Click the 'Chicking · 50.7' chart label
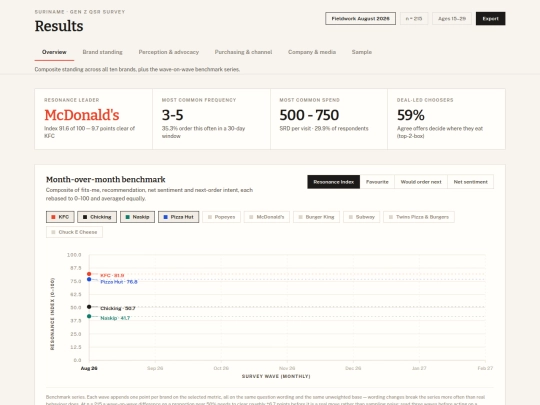 click(x=118, y=308)
